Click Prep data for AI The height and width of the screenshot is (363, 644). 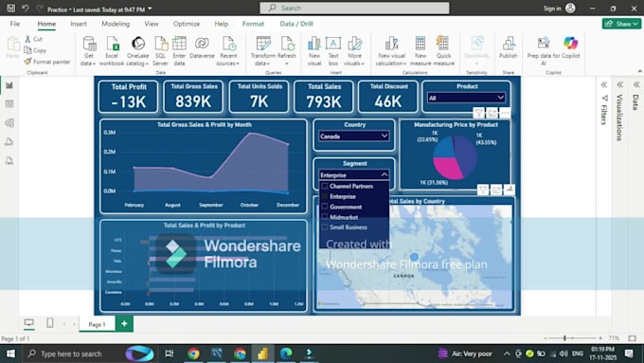(x=544, y=51)
